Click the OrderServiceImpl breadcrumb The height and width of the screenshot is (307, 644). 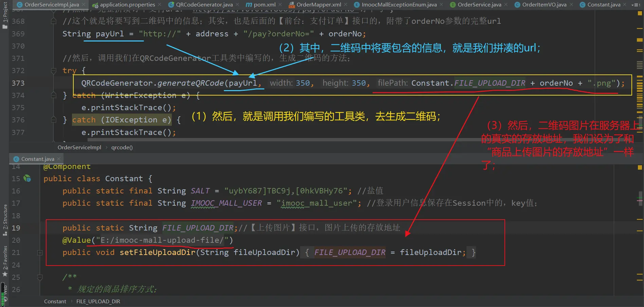(79, 147)
